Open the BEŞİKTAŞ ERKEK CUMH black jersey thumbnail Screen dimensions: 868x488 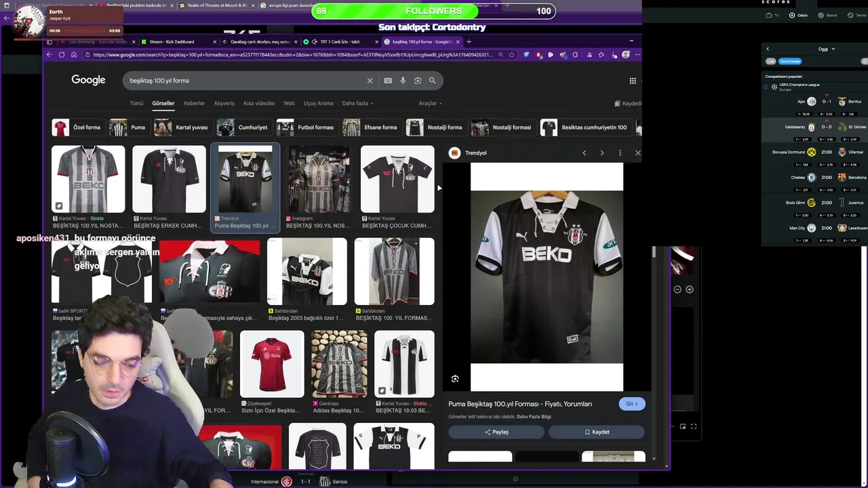[169, 179]
